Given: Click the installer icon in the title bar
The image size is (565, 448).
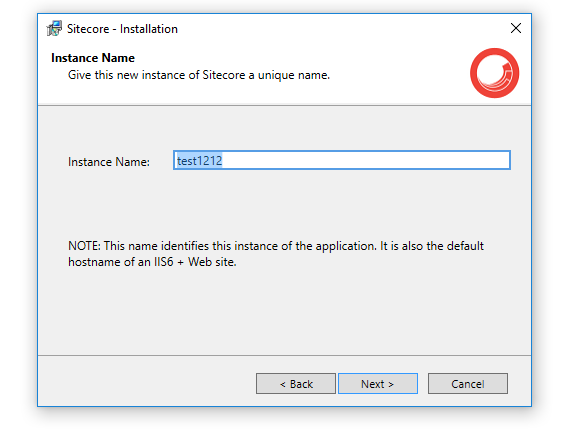Looking at the screenshot, I should point(54,28).
